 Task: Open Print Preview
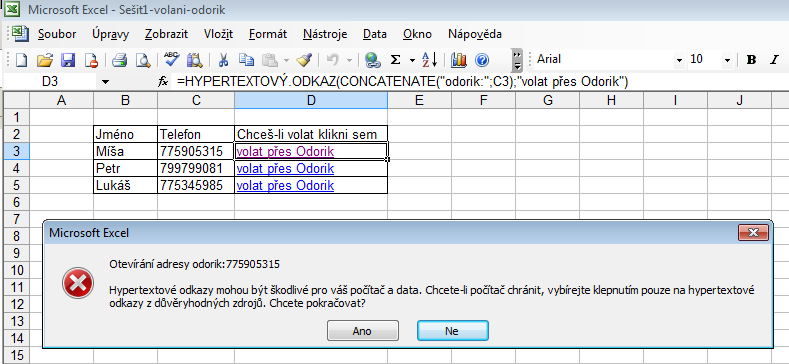click(143, 60)
